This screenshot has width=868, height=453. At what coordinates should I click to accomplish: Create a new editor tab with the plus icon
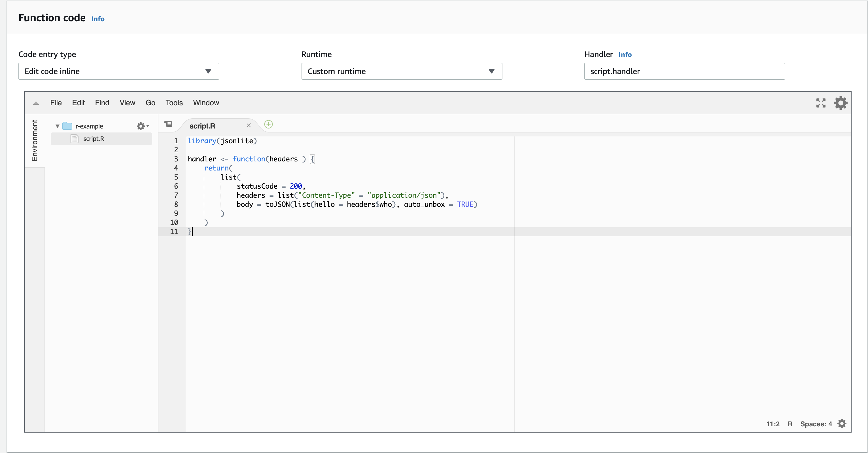tap(269, 125)
